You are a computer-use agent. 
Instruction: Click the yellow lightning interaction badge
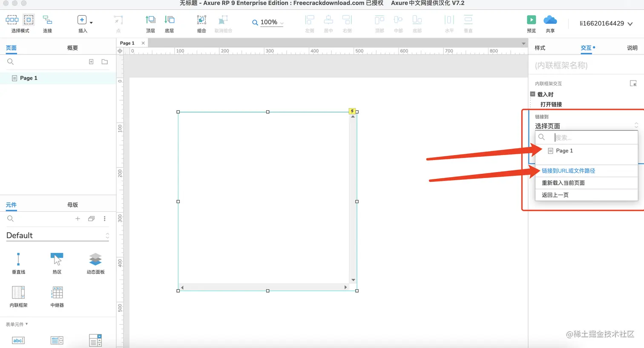coord(352,111)
